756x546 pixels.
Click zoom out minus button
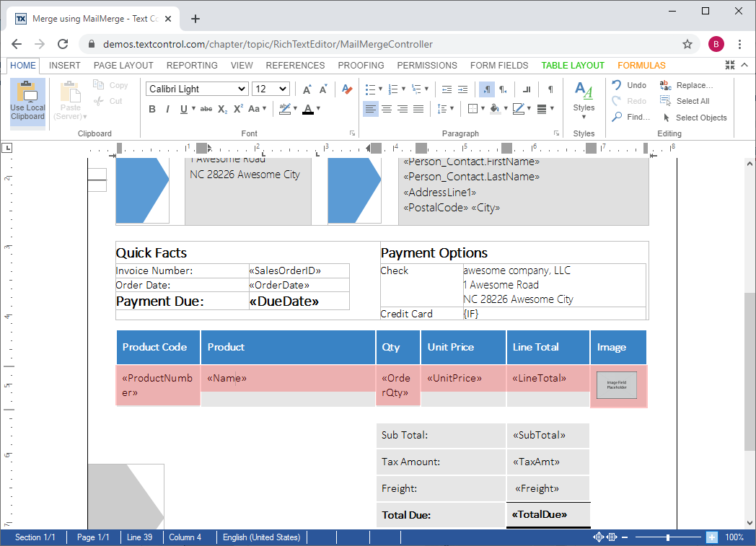click(x=625, y=537)
